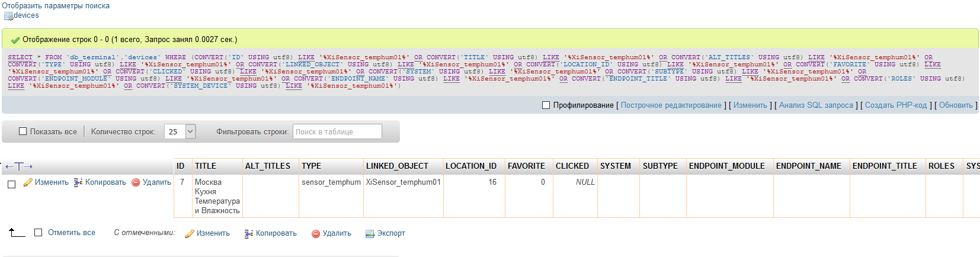Click the red delete icon in row 7
Image resolution: width=980 pixels, height=257 pixels.
coord(136,182)
